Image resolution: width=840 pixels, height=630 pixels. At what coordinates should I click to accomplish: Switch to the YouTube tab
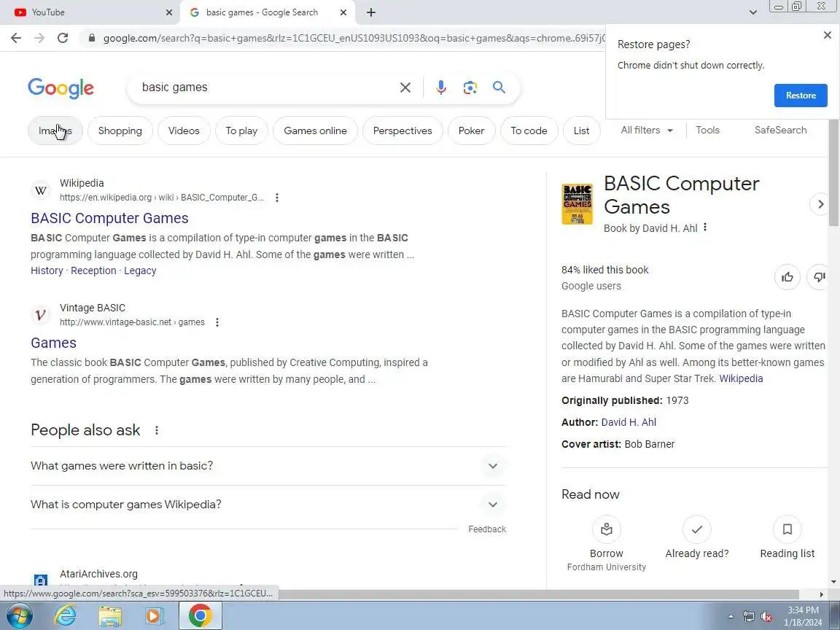pos(90,12)
